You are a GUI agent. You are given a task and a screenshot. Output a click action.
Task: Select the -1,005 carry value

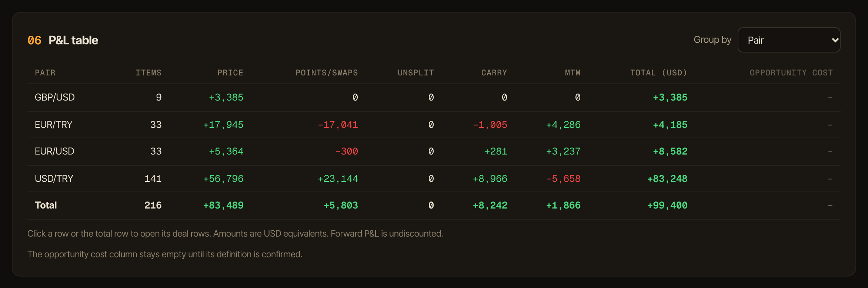(490, 125)
